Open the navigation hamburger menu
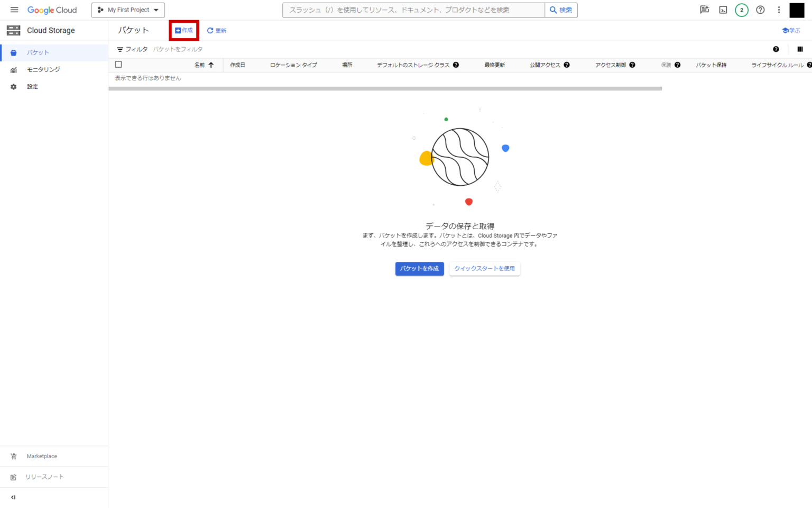Image resolution: width=812 pixels, height=508 pixels. (14, 10)
